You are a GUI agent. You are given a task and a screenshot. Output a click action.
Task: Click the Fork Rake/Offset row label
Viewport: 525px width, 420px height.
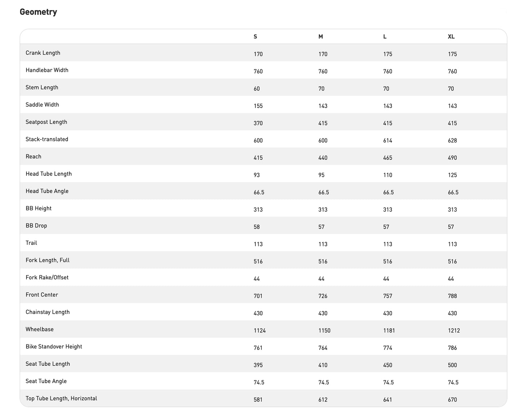click(x=47, y=278)
